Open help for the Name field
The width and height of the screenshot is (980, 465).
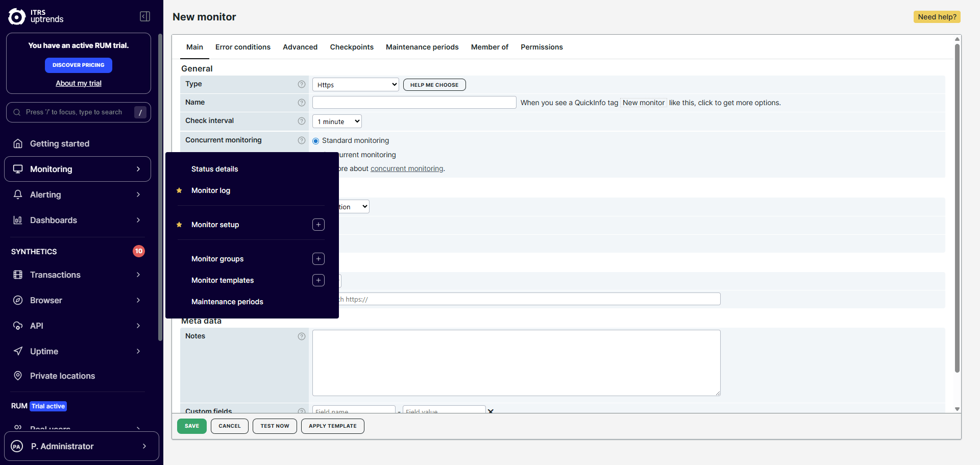[x=302, y=103]
